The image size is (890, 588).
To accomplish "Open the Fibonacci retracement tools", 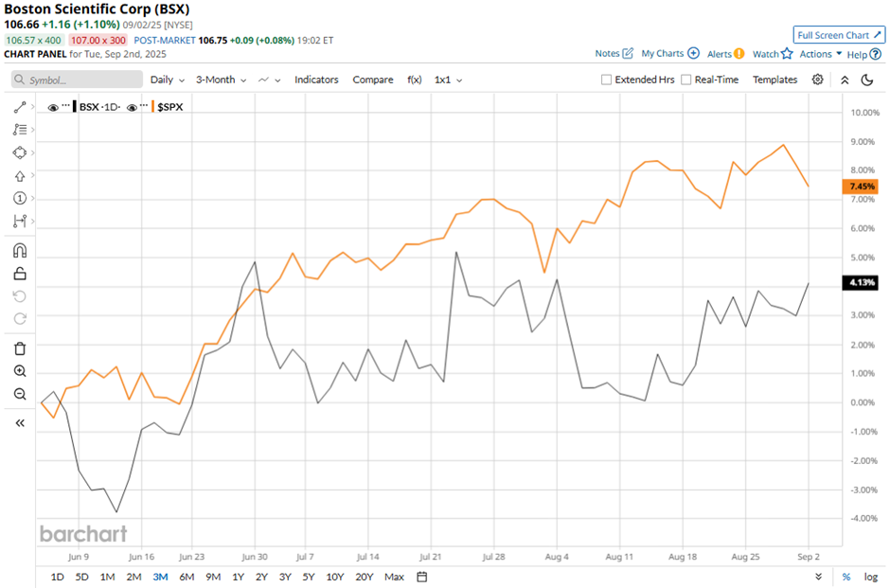I will (20, 130).
